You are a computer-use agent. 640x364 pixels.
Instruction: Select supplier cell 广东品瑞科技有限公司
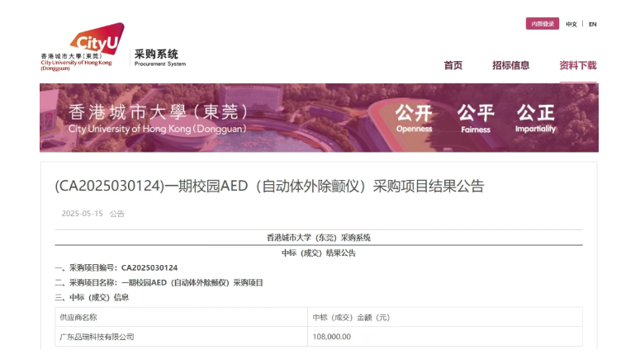click(97, 337)
